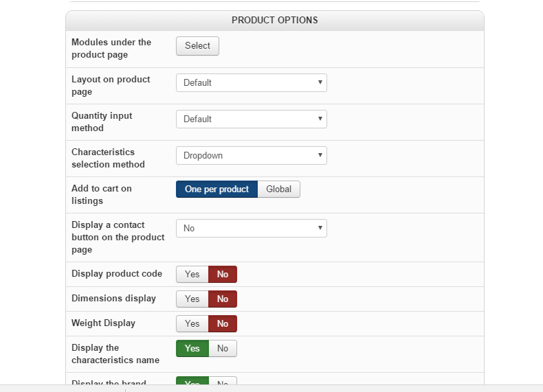Expand the Quantity input method dropdown
The height and width of the screenshot is (392, 543).
[251, 119]
